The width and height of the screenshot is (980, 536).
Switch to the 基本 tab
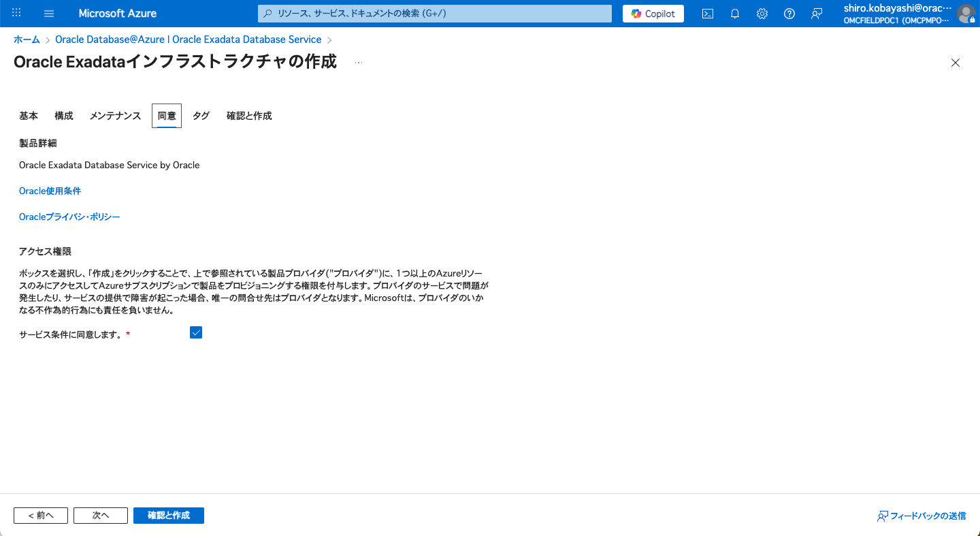29,115
